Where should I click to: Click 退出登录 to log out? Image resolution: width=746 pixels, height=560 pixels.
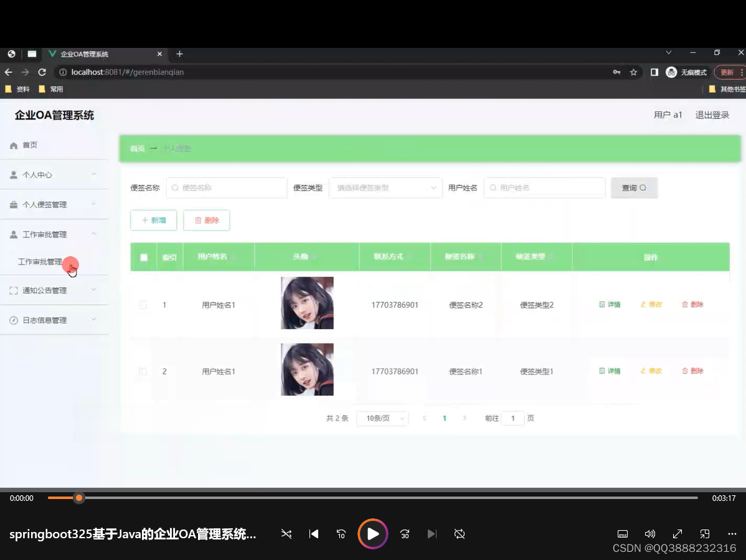tap(712, 114)
